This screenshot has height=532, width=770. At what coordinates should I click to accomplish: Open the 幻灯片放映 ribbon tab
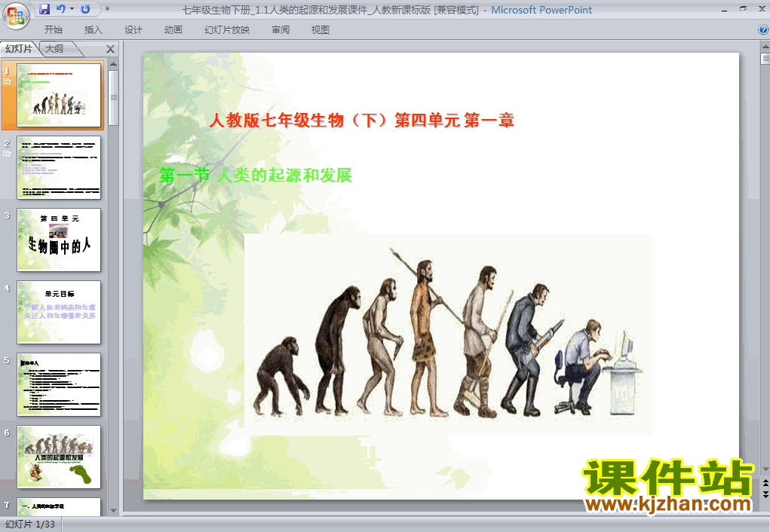pos(227,30)
